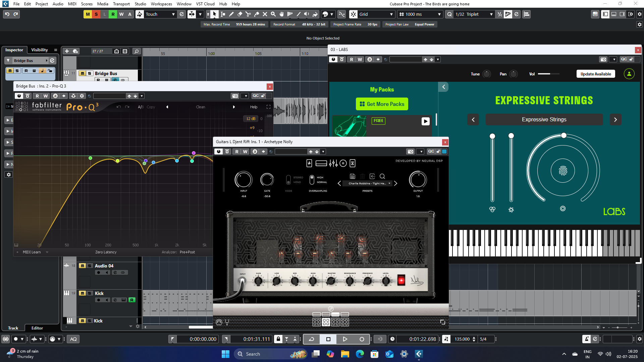The height and width of the screenshot is (362, 644).
Task: Toggle global Solo S button
Action: coord(96,14)
